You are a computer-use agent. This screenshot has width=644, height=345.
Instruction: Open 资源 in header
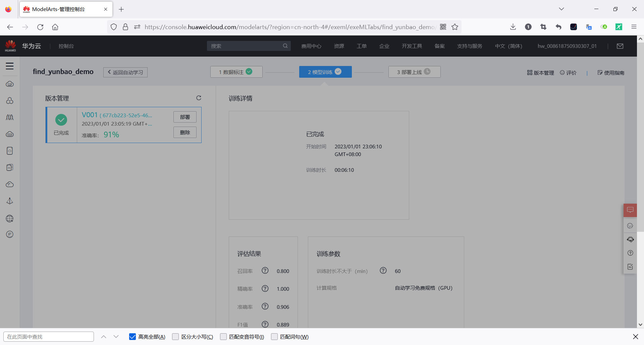pyautogui.click(x=339, y=46)
